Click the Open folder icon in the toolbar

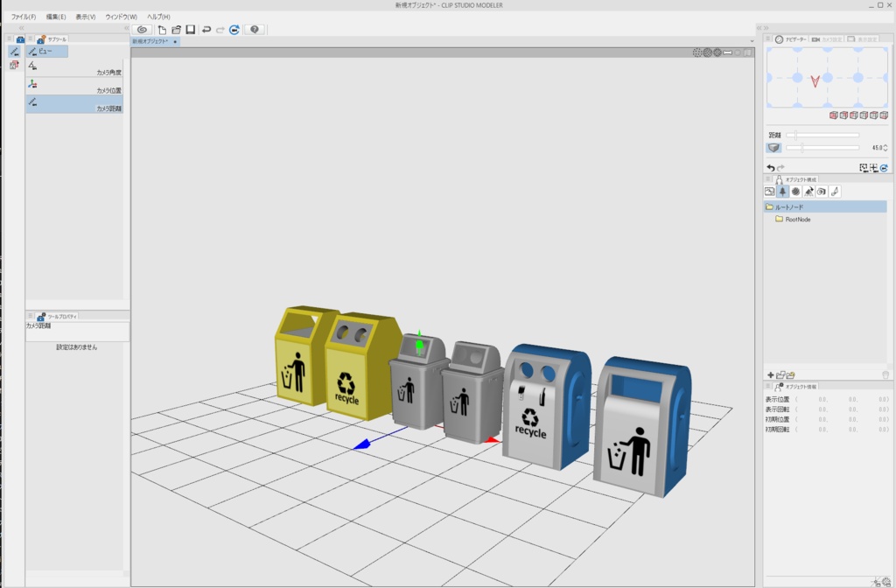point(176,29)
